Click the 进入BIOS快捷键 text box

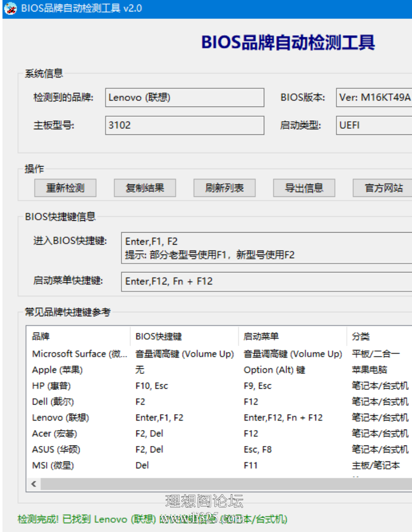click(x=267, y=248)
